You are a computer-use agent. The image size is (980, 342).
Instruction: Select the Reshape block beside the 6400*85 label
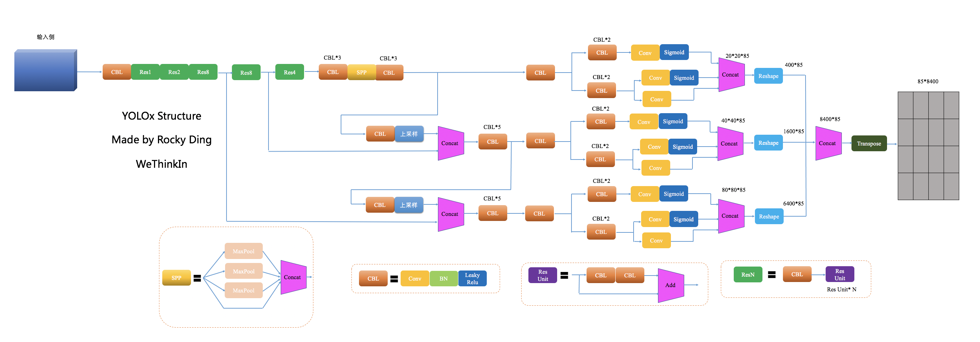769,216
